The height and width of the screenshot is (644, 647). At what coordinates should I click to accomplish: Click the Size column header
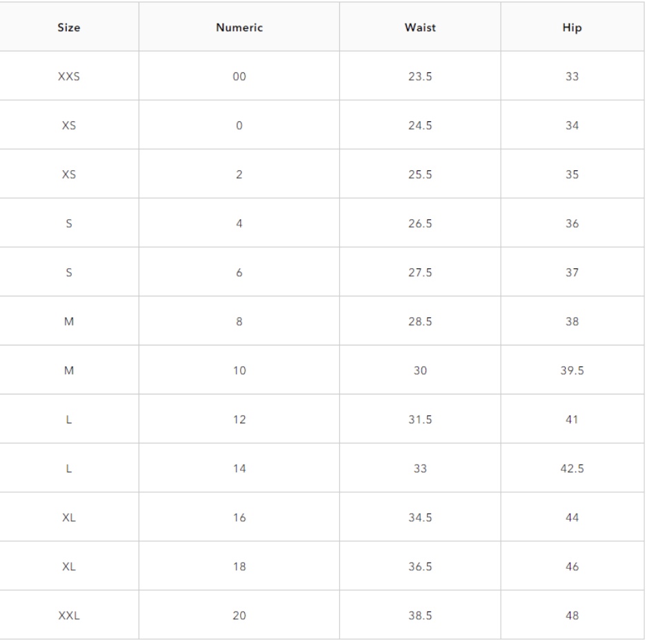(x=69, y=28)
